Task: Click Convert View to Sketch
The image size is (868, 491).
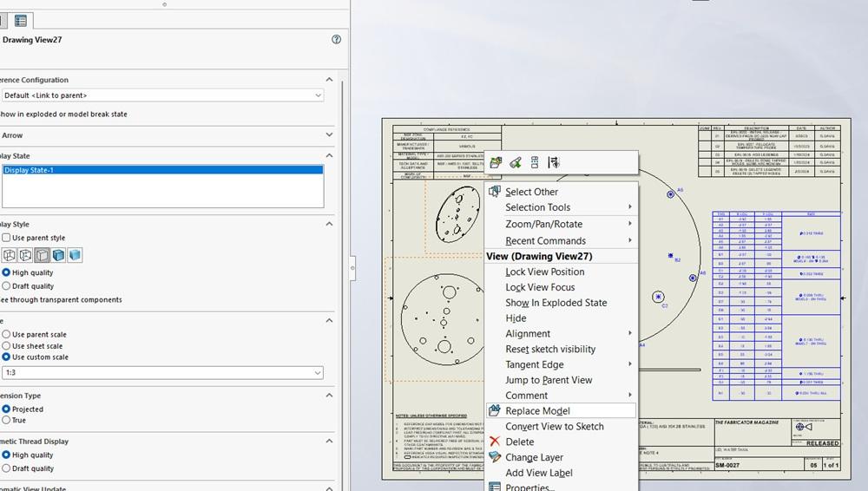Action: point(554,427)
